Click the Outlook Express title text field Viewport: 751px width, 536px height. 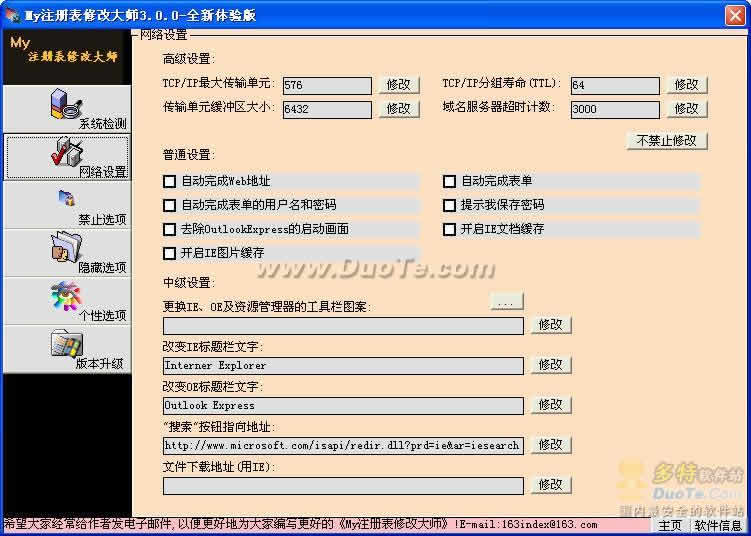point(343,406)
